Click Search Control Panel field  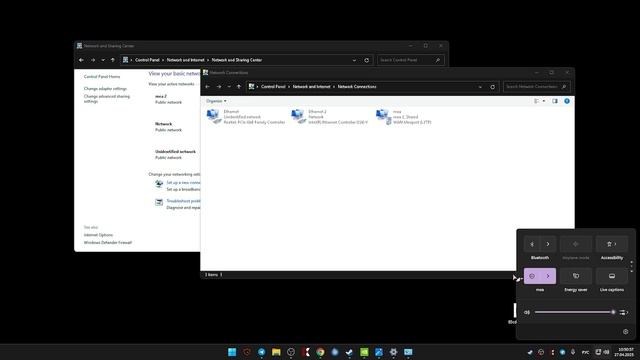pos(411,60)
